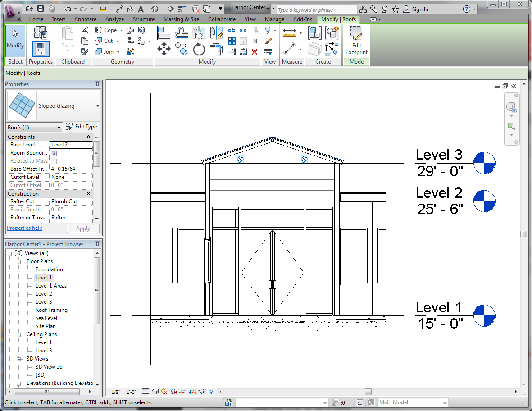532x411 pixels.
Task: Click the Properties help link
Action: click(25, 228)
